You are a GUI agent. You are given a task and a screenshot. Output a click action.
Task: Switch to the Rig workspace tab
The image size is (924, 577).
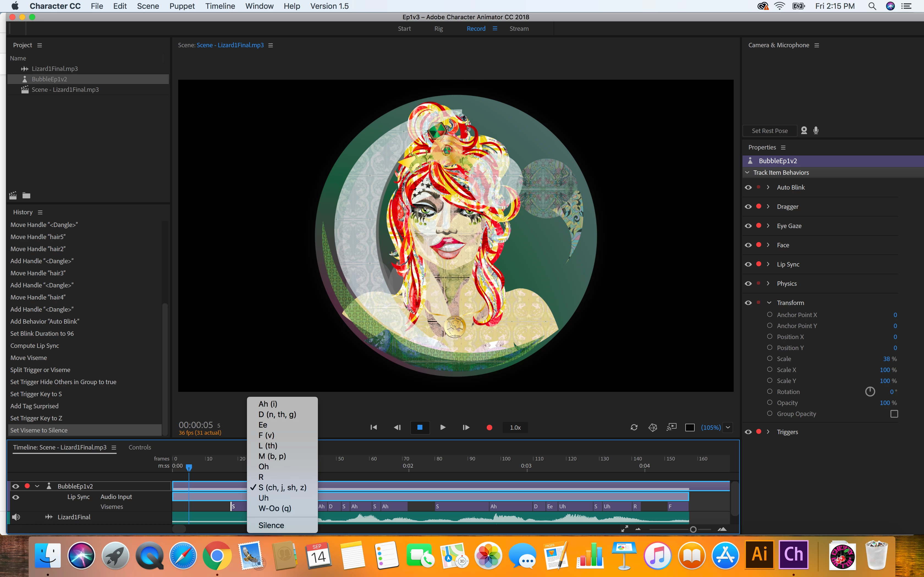point(438,29)
